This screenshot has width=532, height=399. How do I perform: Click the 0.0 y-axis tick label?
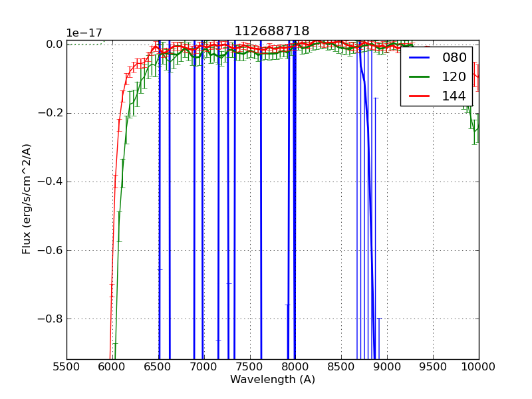(54, 44)
